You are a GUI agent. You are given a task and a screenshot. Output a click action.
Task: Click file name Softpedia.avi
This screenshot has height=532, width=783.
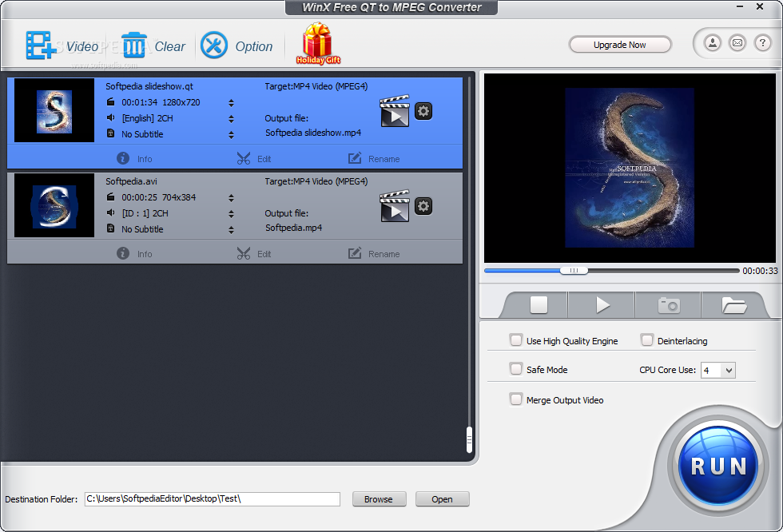click(x=131, y=181)
